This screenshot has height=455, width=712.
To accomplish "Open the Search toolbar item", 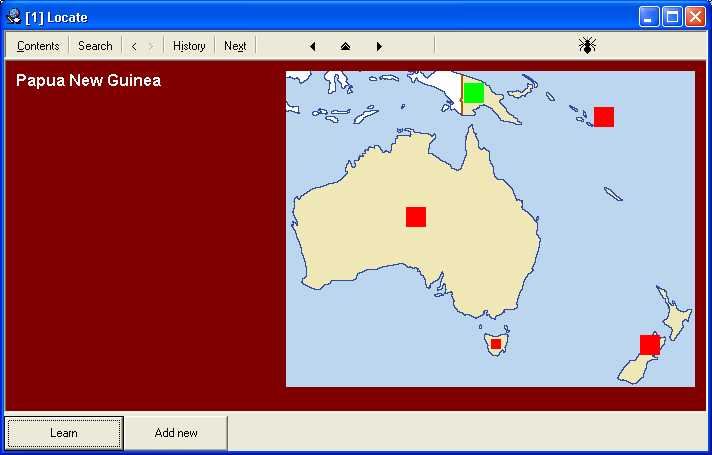I will [x=95, y=46].
